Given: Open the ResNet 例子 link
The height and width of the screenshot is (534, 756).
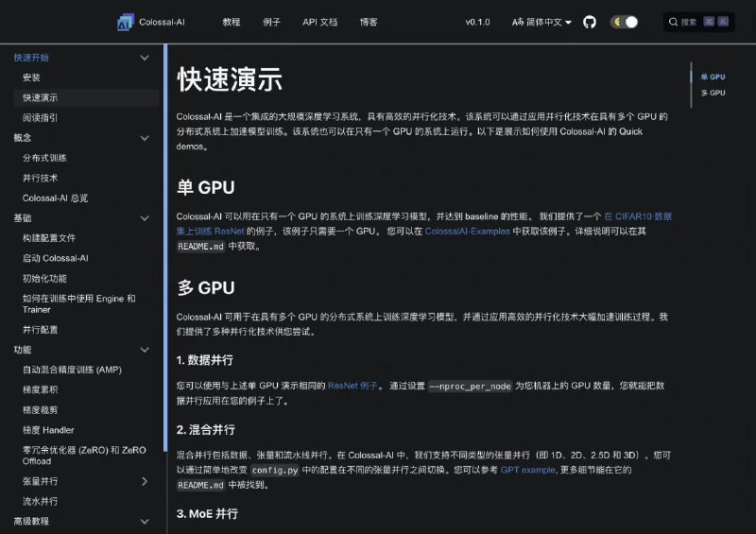Looking at the screenshot, I should (352, 386).
